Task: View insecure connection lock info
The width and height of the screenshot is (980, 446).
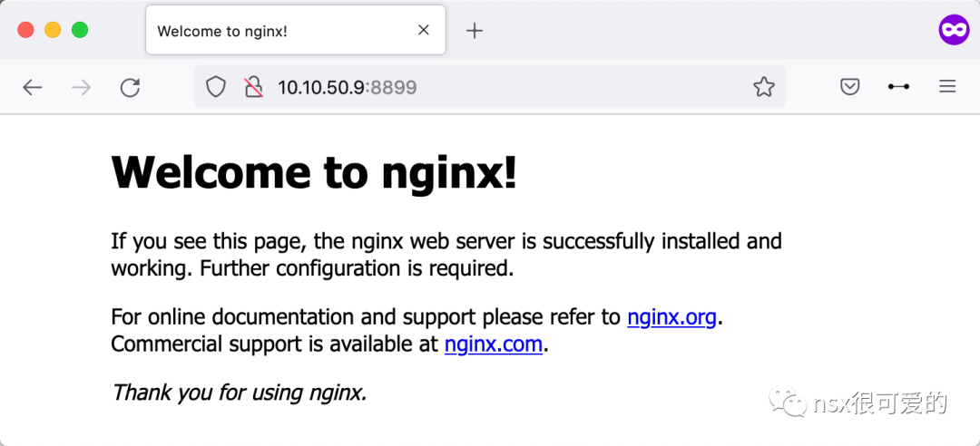Action: [253, 87]
